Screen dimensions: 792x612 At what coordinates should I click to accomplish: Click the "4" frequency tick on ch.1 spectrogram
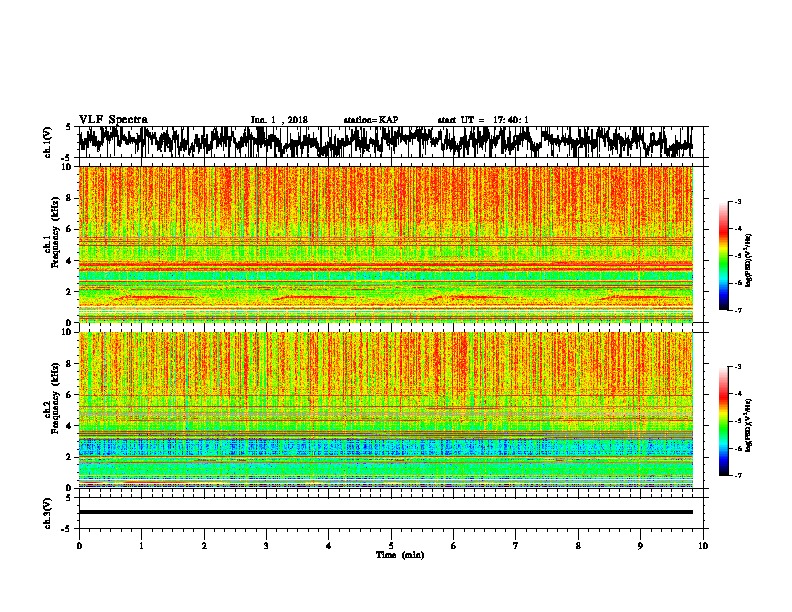[70, 261]
